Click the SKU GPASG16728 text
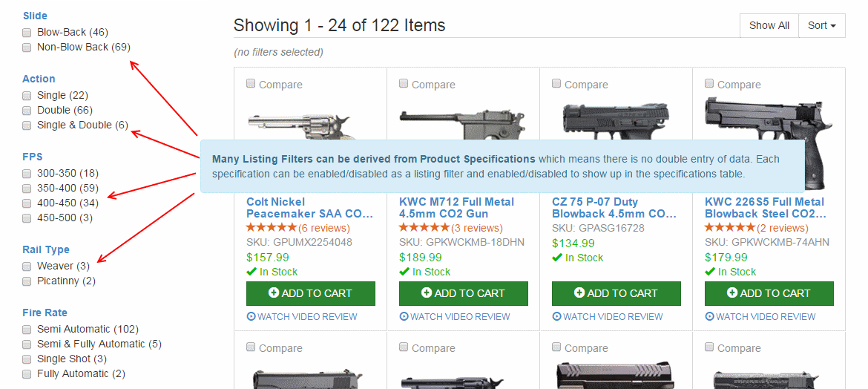Image resolution: width=868 pixels, height=389 pixels. coord(599,229)
